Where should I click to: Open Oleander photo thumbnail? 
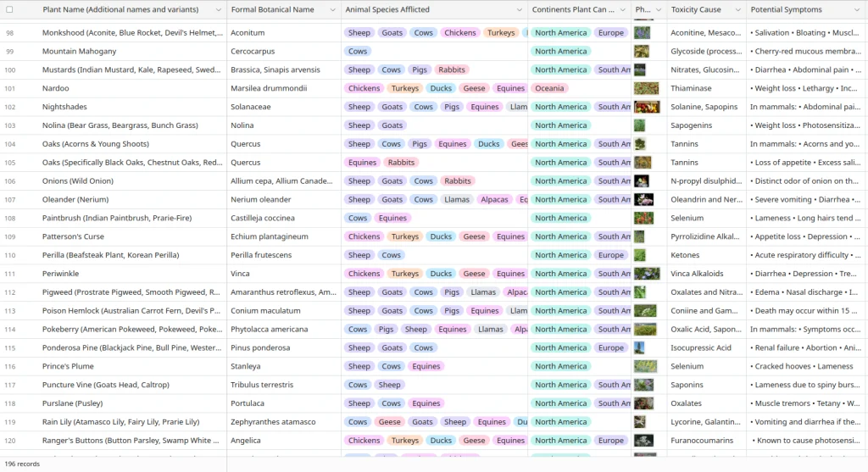click(x=644, y=200)
